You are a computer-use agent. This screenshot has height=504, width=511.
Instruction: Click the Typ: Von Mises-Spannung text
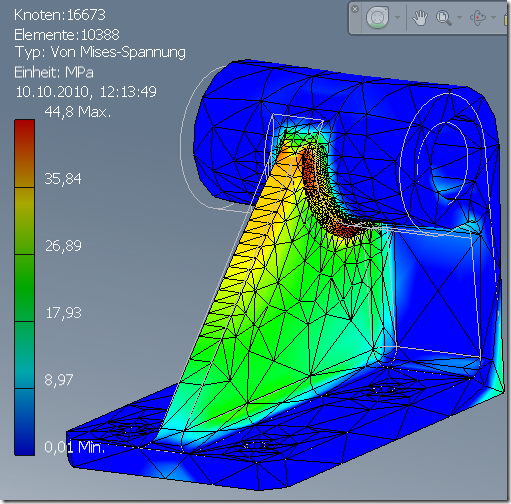(x=100, y=52)
